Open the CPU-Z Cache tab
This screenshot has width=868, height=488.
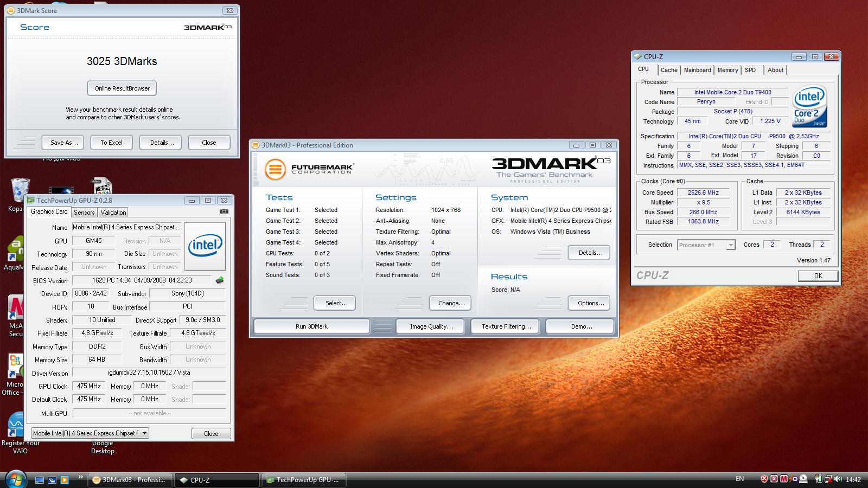coord(669,70)
